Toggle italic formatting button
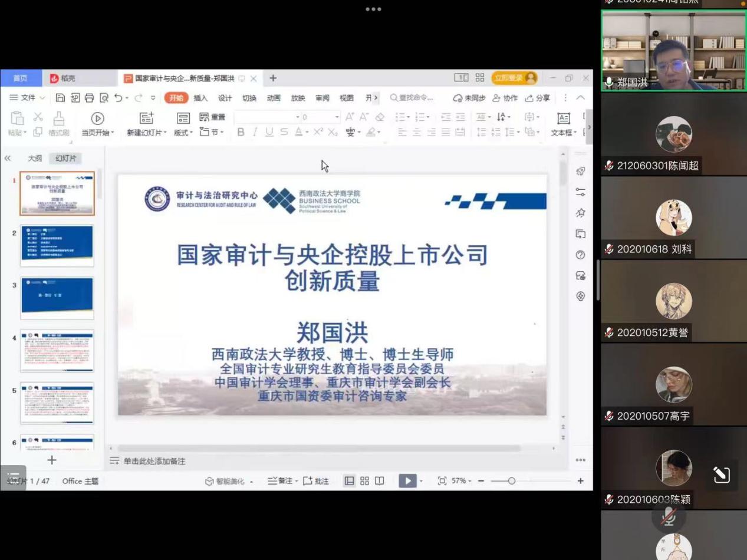The width and height of the screenshot is (747, 560). pyautogui.click(x=255, y=132)
